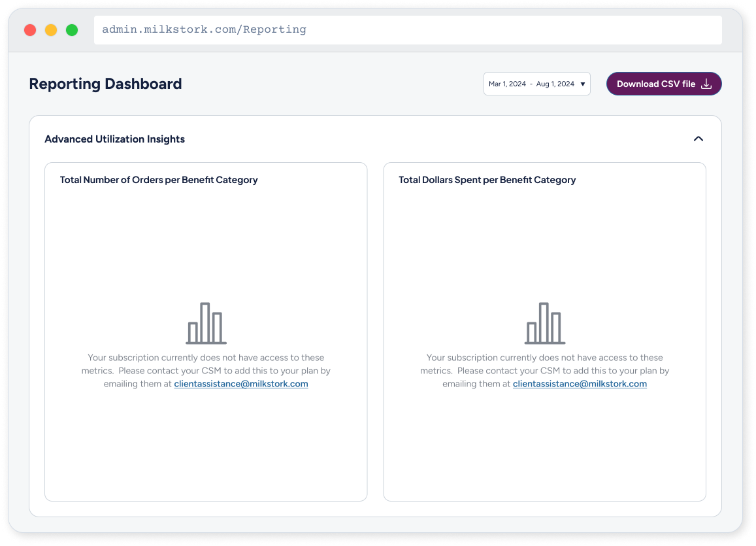
Task: Click the Advanced Utilization Insights title
Action: [x=115, y=139]
